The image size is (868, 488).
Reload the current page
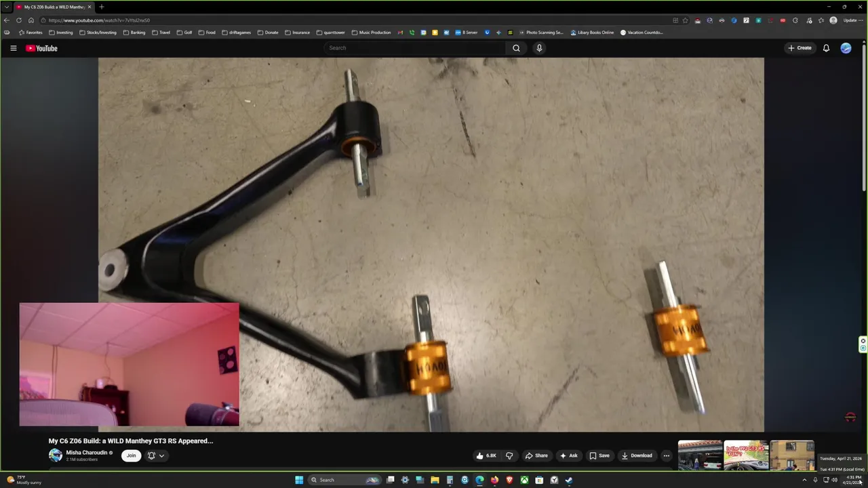coord(19,20)
